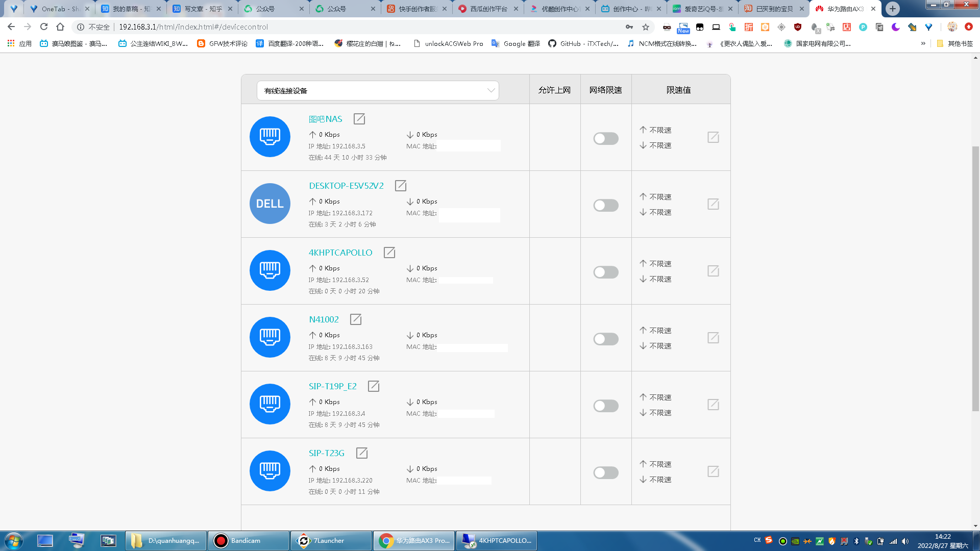Click the SIP-T19P_E2 ethernet device icon

pos(270,404)
